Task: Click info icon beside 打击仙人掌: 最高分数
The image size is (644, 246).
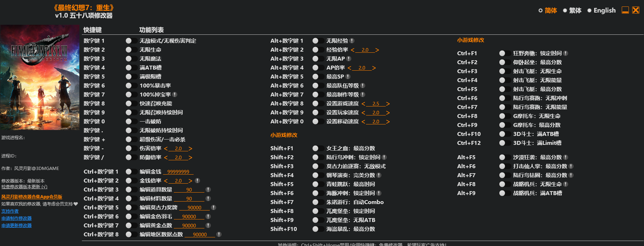Action: pos(571,166)
